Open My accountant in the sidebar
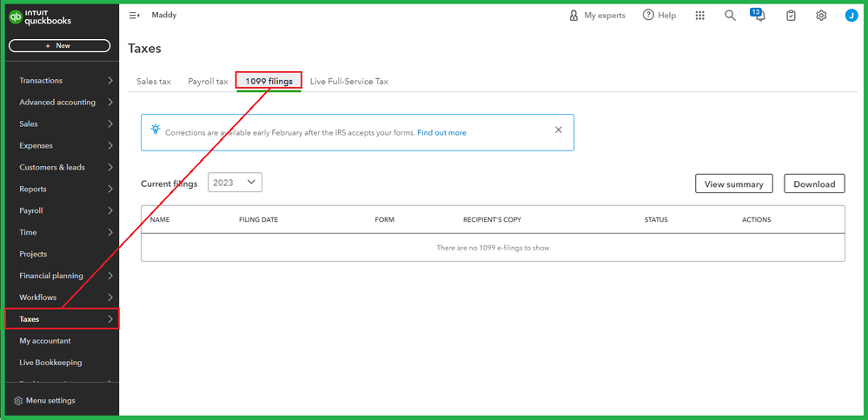Viewport: 868px width, 420px height. click(45, 342)
